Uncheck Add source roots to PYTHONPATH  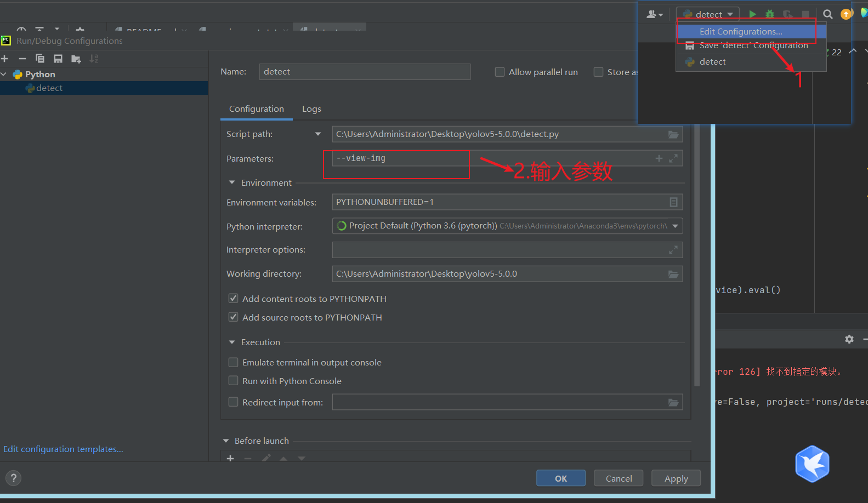click(233, 317)
